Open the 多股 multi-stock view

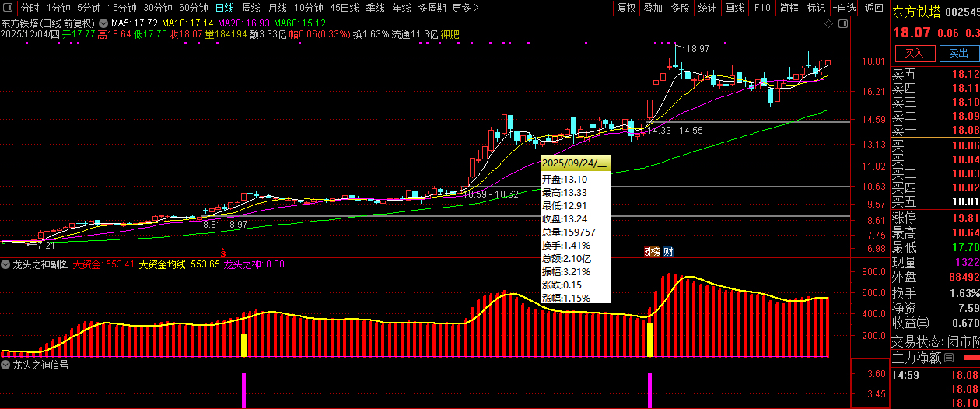(x=680, y=8)
